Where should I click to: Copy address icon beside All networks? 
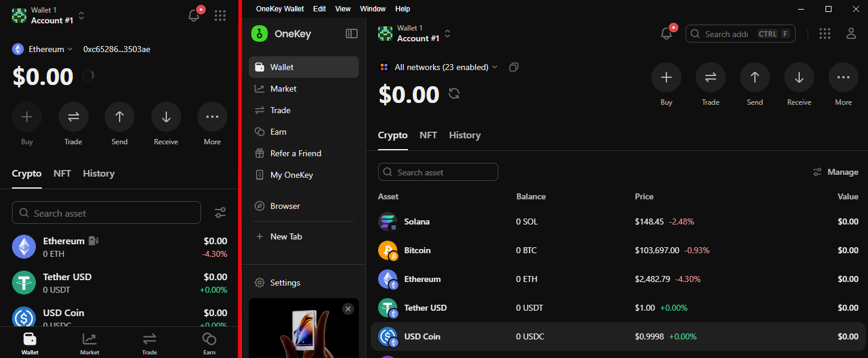click(x=513, y=67)
